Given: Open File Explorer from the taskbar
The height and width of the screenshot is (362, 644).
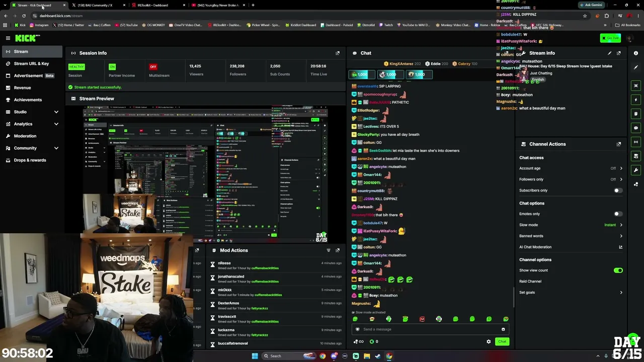Looking at the screenshot, I should pyautogui.click(x=367, y=356).
